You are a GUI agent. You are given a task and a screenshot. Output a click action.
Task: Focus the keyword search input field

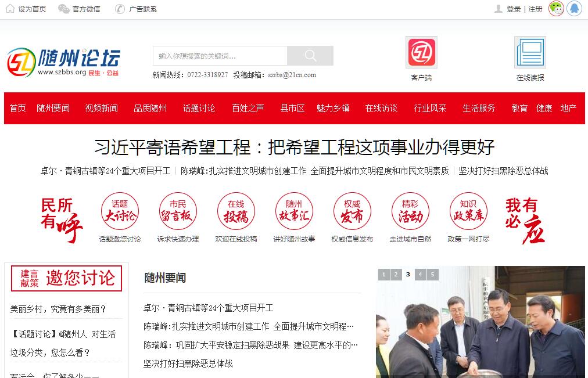click(220, 56)
